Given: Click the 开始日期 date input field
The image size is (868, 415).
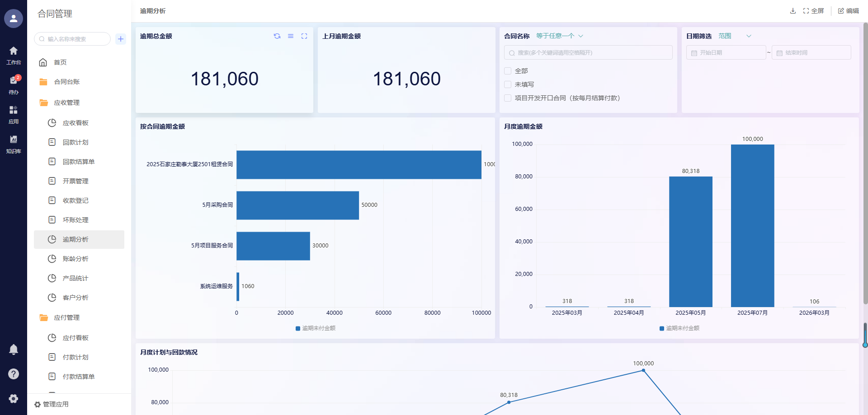Looking at the screenshot, I should point(726,53).
